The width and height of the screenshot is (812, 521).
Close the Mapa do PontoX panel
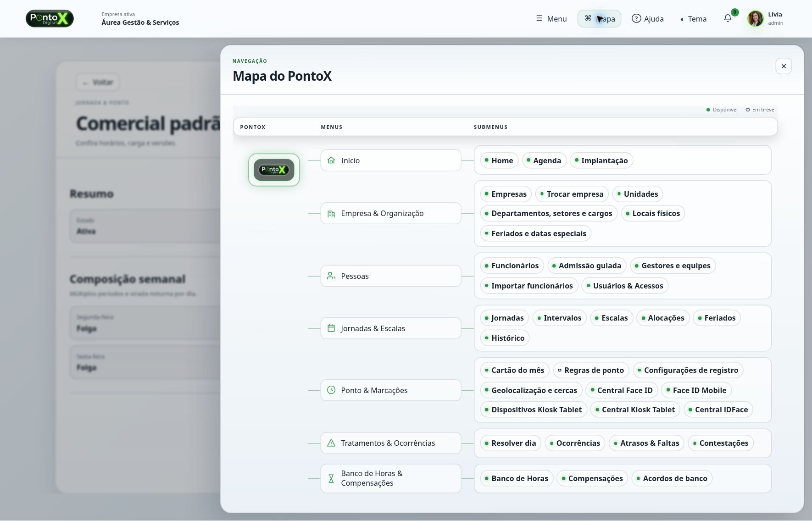pyautogui.click(x=784, y=66)
